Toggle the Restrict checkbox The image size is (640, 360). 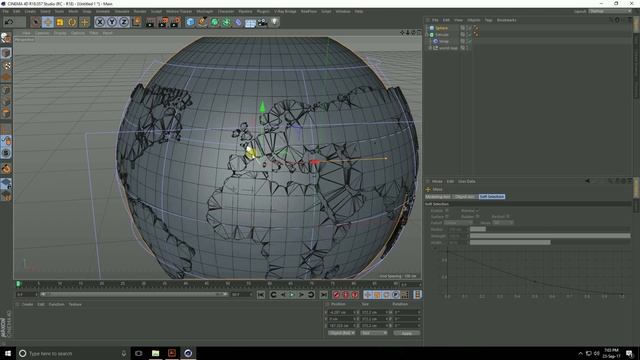pyautogui.click(x=508, y=216)
